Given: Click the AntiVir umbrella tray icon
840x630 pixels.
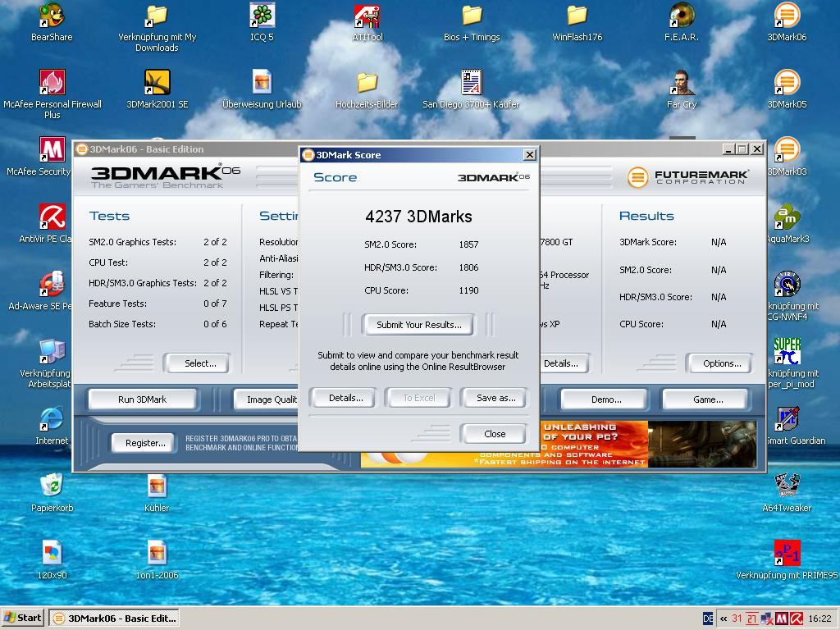Looking at the screenshot, I should click(x=797, y=619).
